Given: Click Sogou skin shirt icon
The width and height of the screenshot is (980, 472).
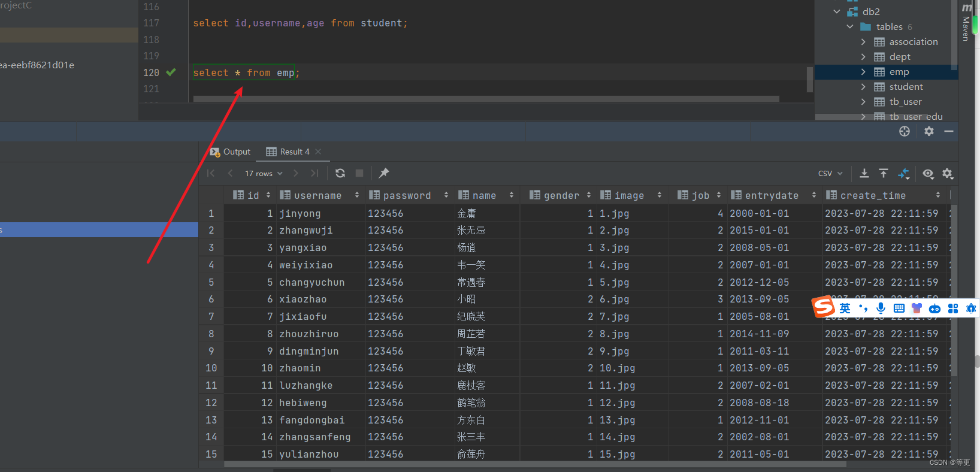Looking at the screenshot, I should [x=917, y=308].
